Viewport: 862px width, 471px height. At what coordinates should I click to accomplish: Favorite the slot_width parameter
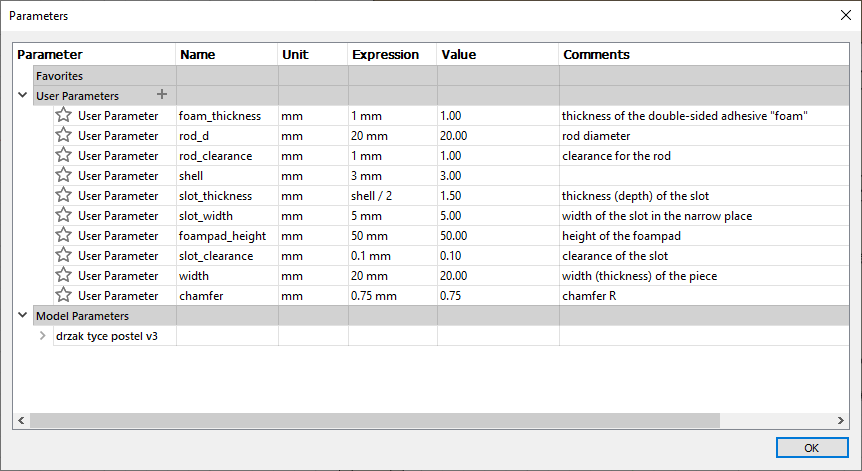[x=64, y=215]
